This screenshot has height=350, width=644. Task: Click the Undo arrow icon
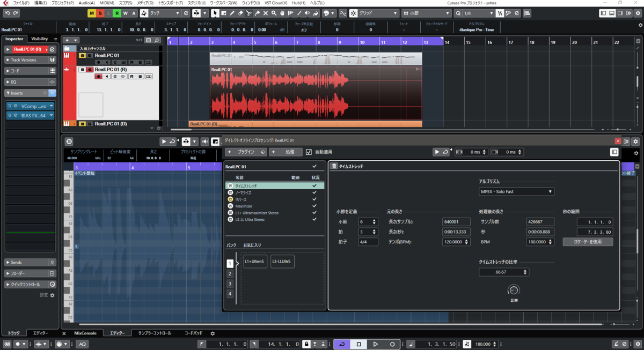tap(7, 13)
